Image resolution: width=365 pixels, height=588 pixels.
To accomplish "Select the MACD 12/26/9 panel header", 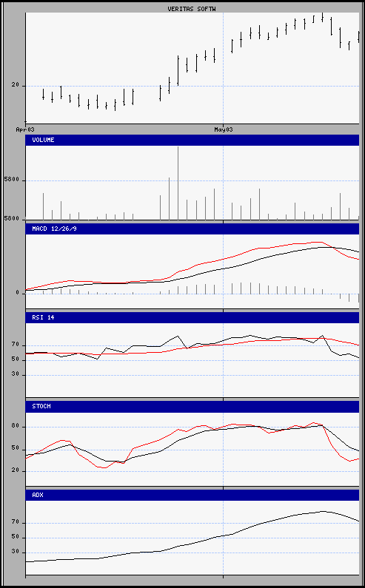I will [x=192, y=229].
